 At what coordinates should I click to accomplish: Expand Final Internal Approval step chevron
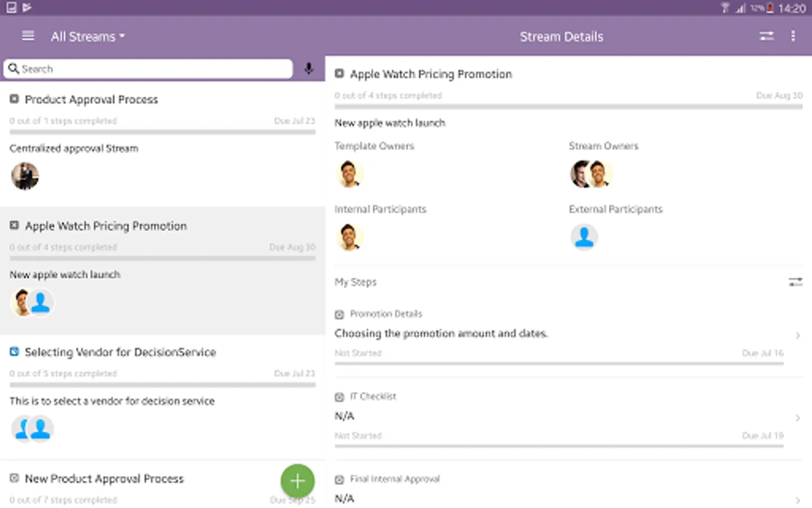coord(797,500)
